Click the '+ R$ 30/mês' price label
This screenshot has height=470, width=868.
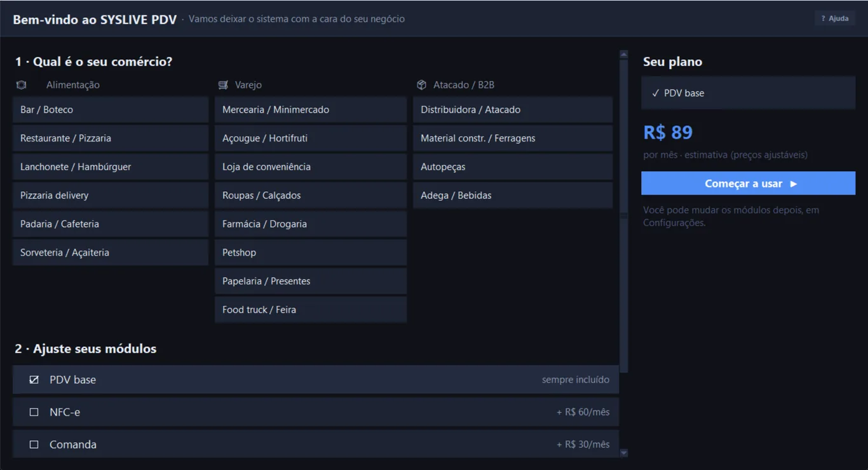coord(583,445)
